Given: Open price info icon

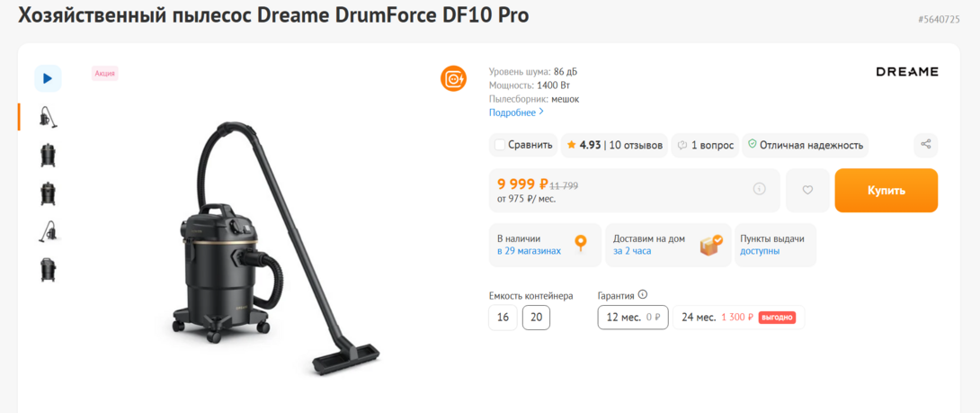Looking at the screenshot, I should click(x=759, y=189).
